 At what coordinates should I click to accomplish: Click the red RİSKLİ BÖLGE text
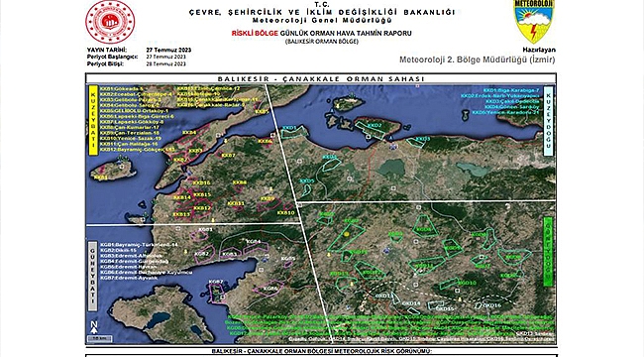[255, 34]
